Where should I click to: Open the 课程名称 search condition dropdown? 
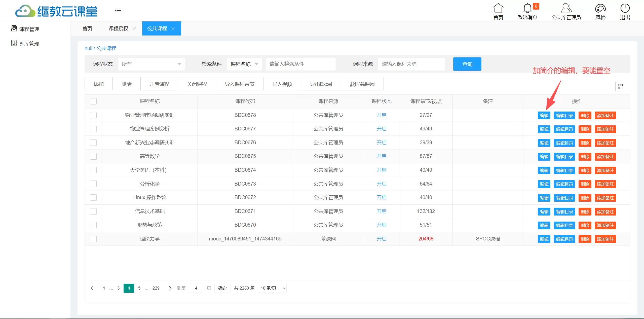point(244,64)
